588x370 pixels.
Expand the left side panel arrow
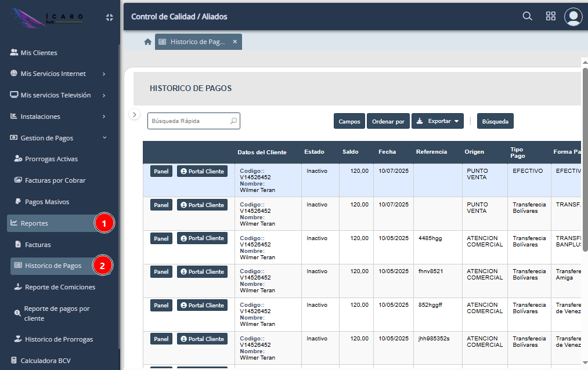pos(135,114)
